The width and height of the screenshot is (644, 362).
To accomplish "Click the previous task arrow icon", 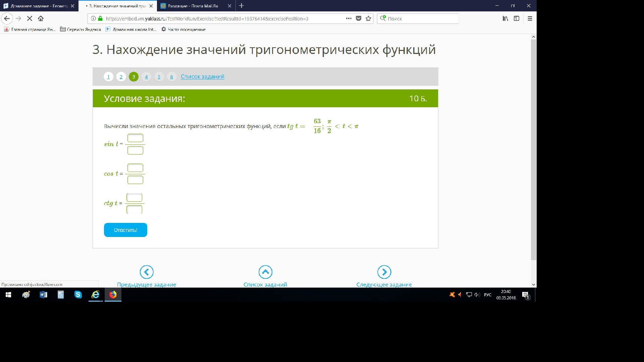I will point(147,272).
